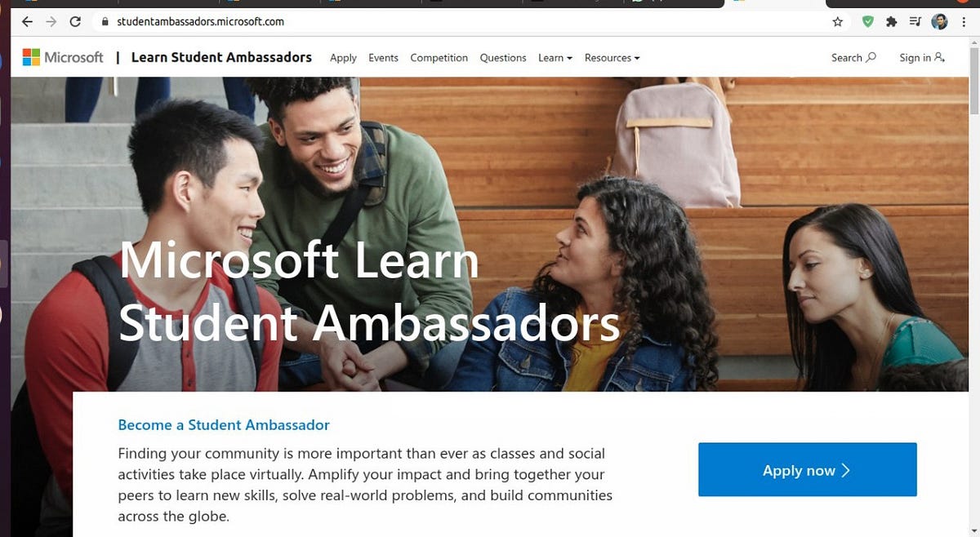Open the Events page

point(383,58)
